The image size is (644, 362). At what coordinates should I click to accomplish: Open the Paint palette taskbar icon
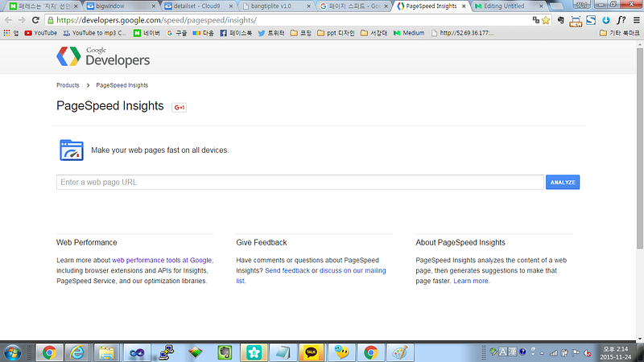coord(400,352)
